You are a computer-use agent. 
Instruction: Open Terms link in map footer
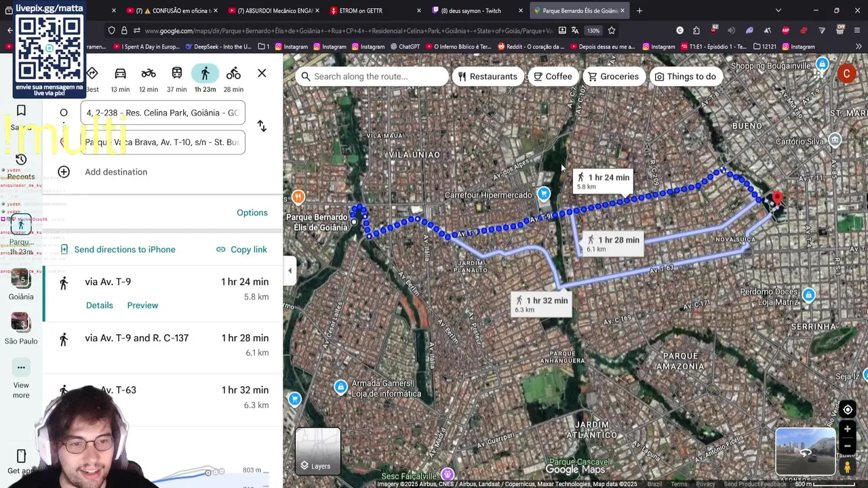[679, 484]
